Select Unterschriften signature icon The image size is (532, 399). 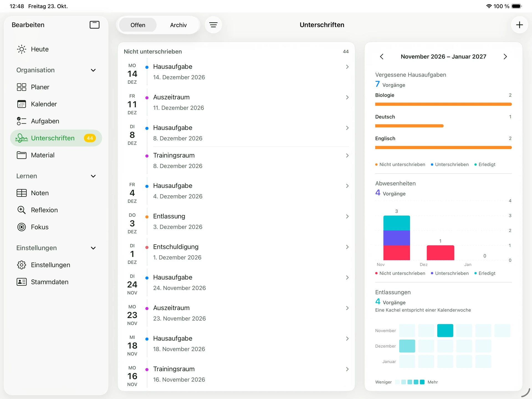[x=22, y=138]
